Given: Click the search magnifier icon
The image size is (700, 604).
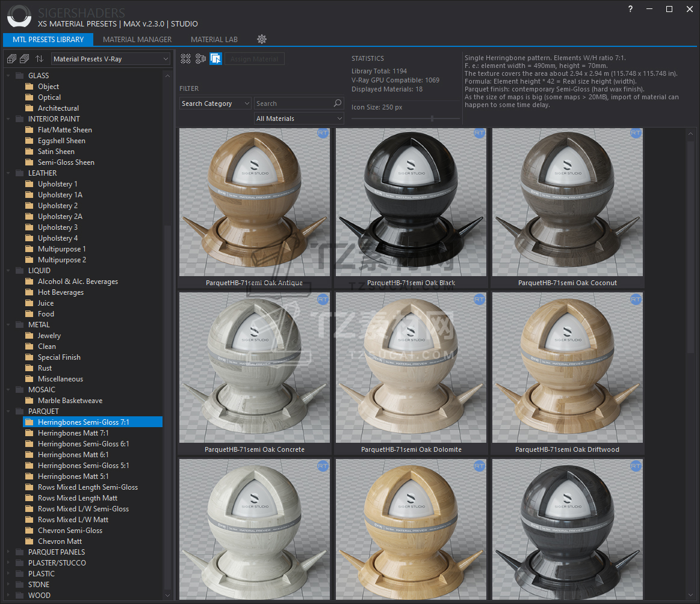Looking at the screenshot, I should coord(338,103).
